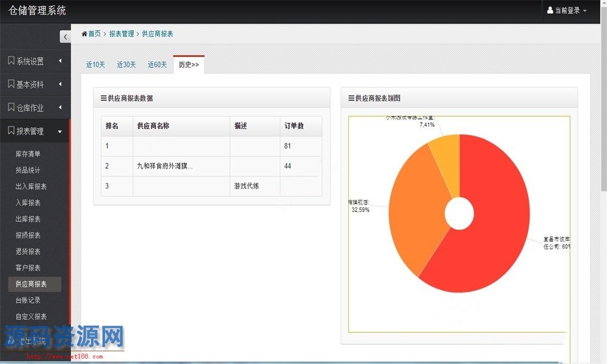Expand the 仓库作业 menu arrow
This screenshot has height=364, width=607.
59,108
